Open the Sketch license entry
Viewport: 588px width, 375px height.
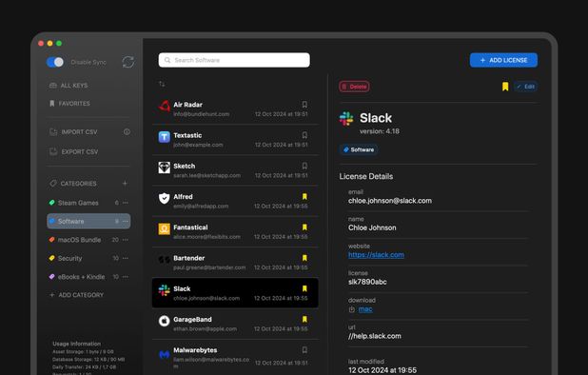tap(235, 170)
